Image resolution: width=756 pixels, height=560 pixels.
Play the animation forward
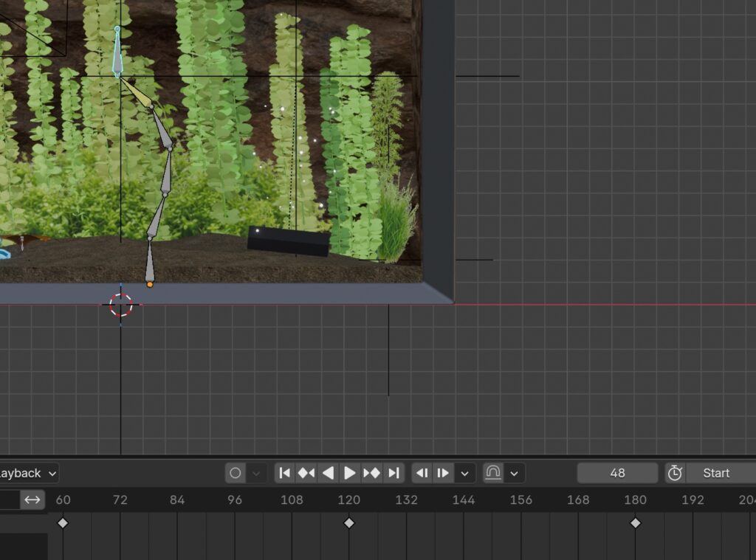(350, 473)
